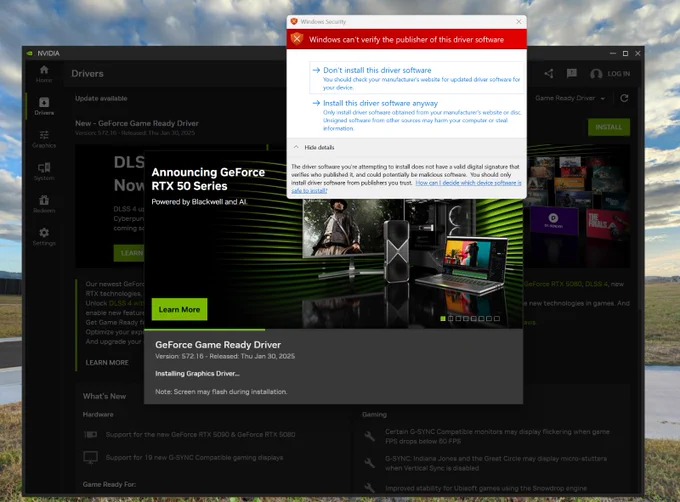Open the Home sidebar section
Viewport: 680px width, 502px height.
coord(44,74)
